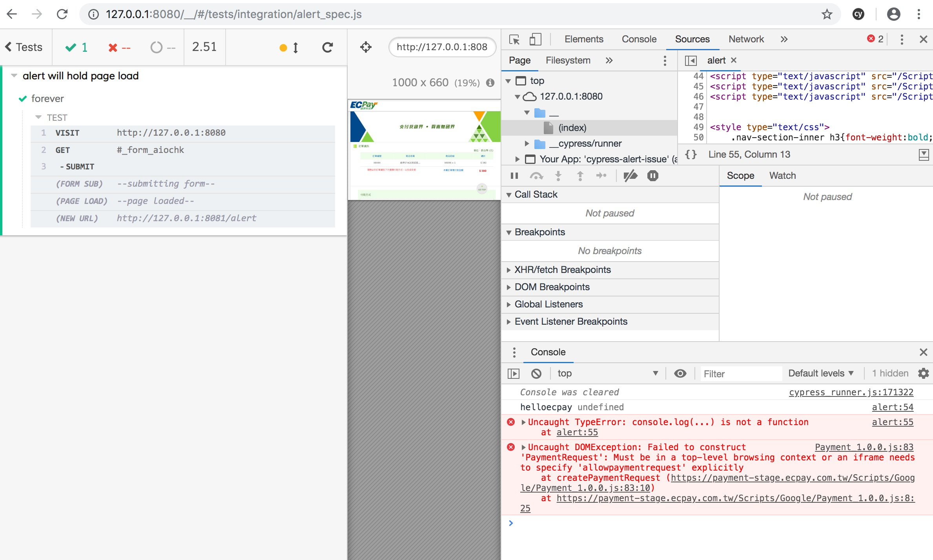Screen dimensions: 933x560
Task: Open the Default levels dropdown
Action: point(821,373)
